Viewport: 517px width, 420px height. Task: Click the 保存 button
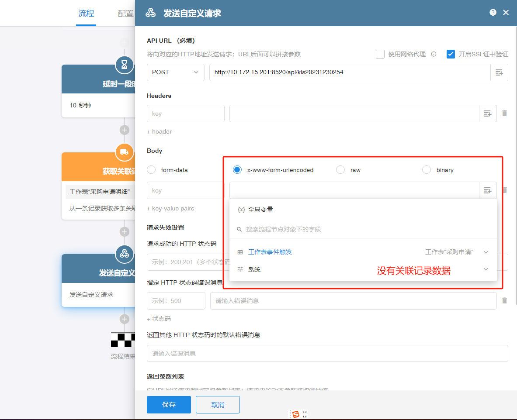(169, 405)
